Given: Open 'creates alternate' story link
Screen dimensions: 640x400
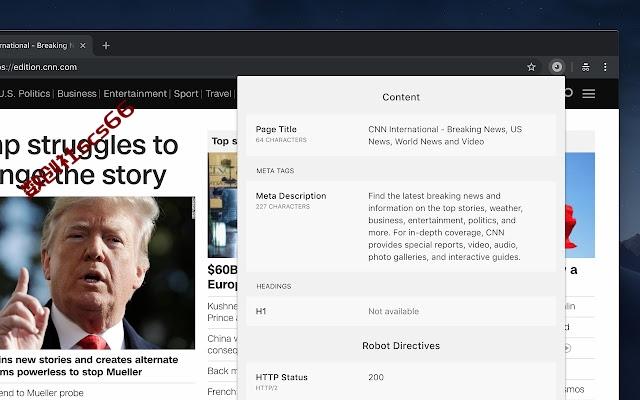Looking at the screenshot, I should (89, 366).
